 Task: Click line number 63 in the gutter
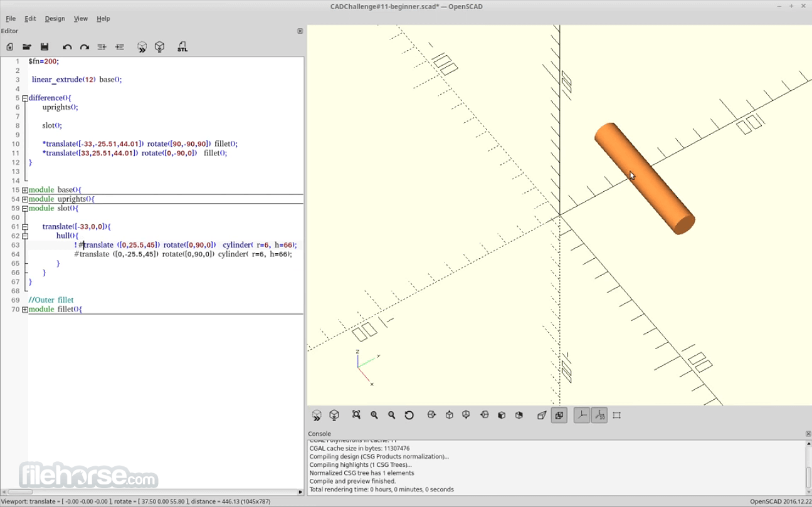(16, 245)
